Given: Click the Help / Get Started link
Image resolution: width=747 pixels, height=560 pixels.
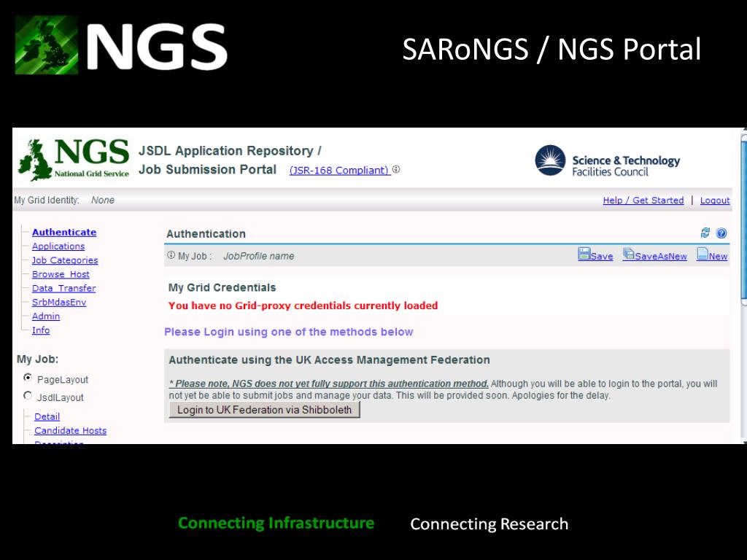Looking at the screenshot, I should (643, 201).
